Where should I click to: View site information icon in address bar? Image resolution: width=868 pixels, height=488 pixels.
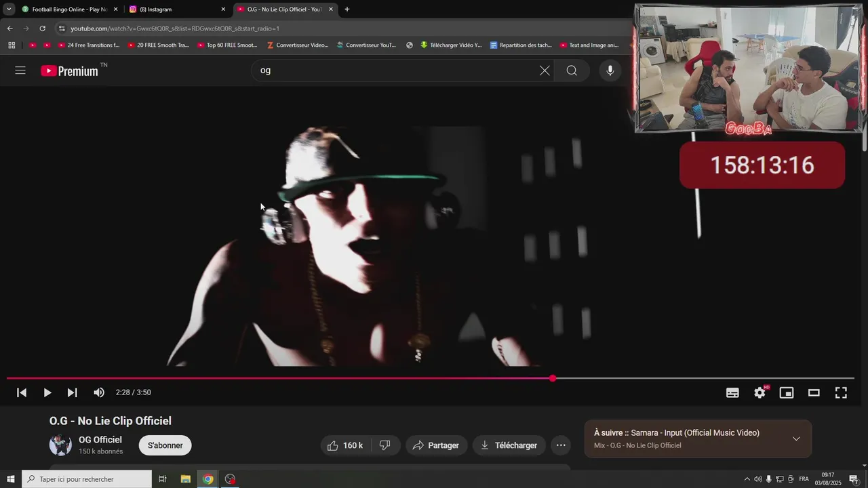pyautogui.click(x=62, y=28)
